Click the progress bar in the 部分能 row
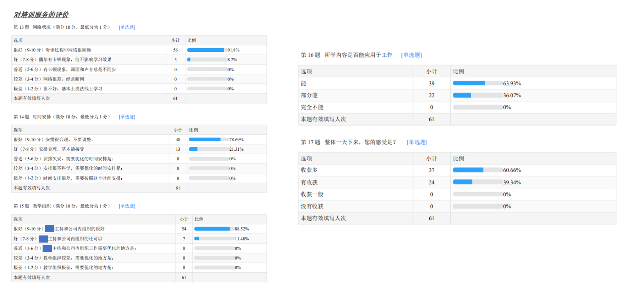Screen dimensions: 644x300 (x=478, y=95)
